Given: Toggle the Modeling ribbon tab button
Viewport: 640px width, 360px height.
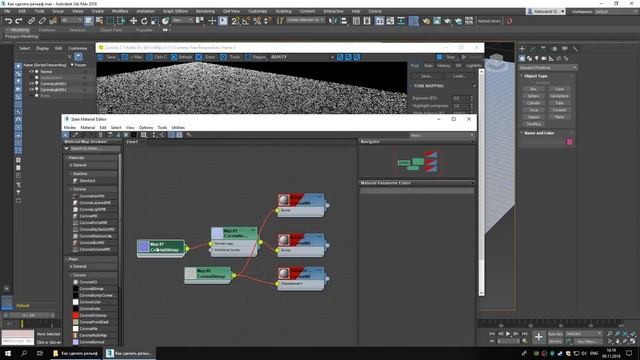Looking at the screenshot, I should coord(19,30).
